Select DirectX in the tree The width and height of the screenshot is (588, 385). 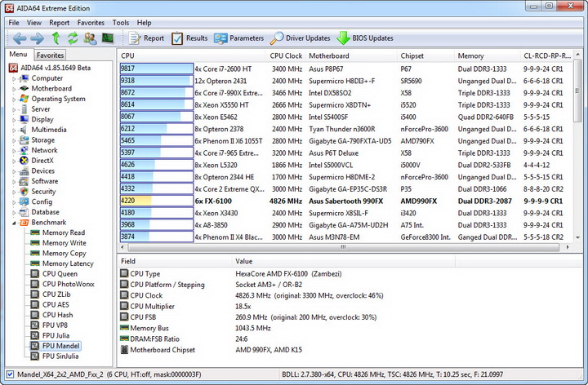(x=42, y=161)
